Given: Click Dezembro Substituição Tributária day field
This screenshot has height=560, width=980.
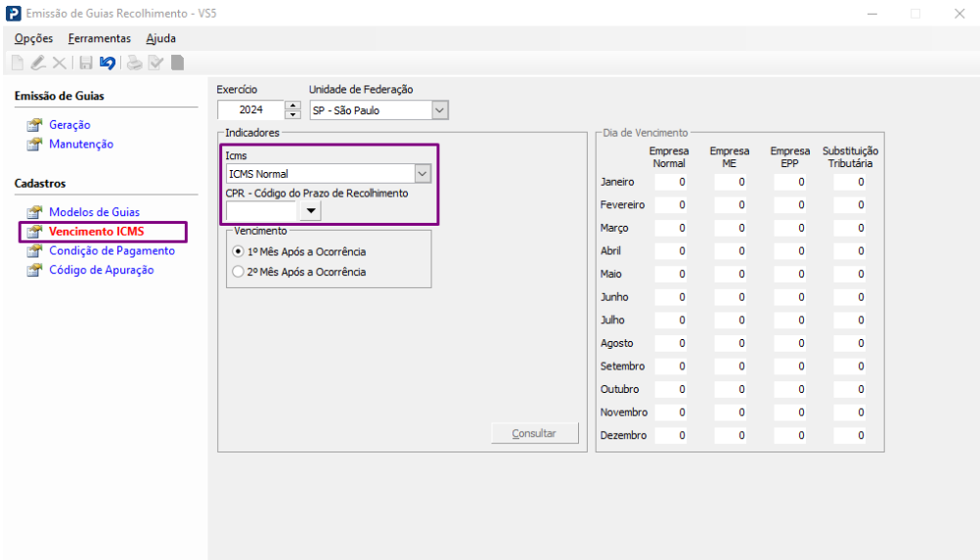Looking at the screenshot, I should pos(850,435).
